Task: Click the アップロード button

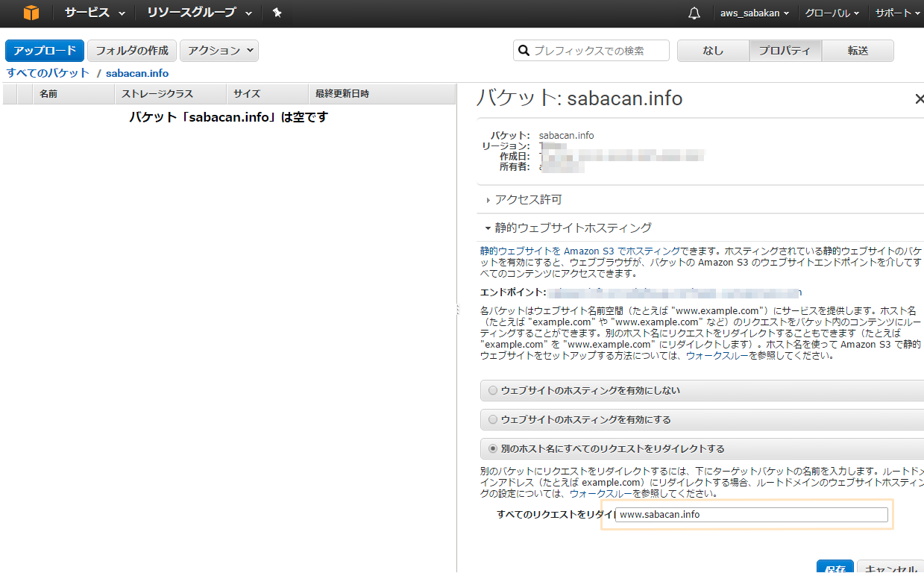Action: pos(45,51)
